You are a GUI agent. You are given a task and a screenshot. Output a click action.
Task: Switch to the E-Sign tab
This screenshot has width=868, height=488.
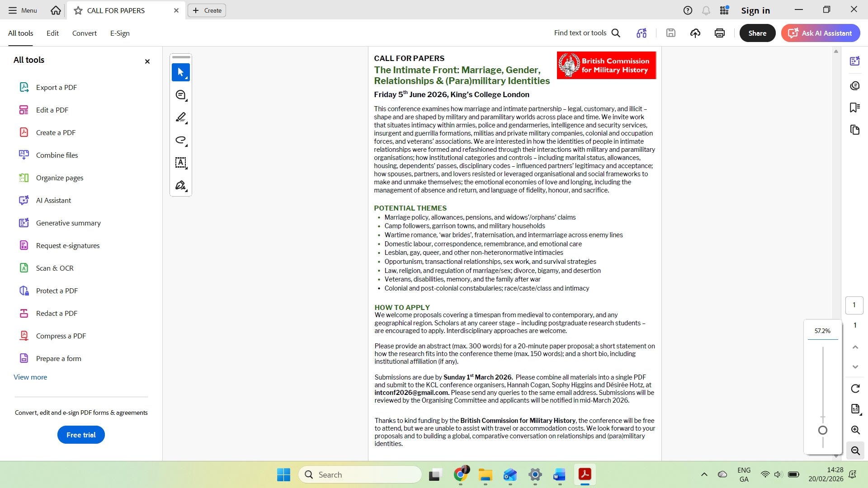point(120,33)
